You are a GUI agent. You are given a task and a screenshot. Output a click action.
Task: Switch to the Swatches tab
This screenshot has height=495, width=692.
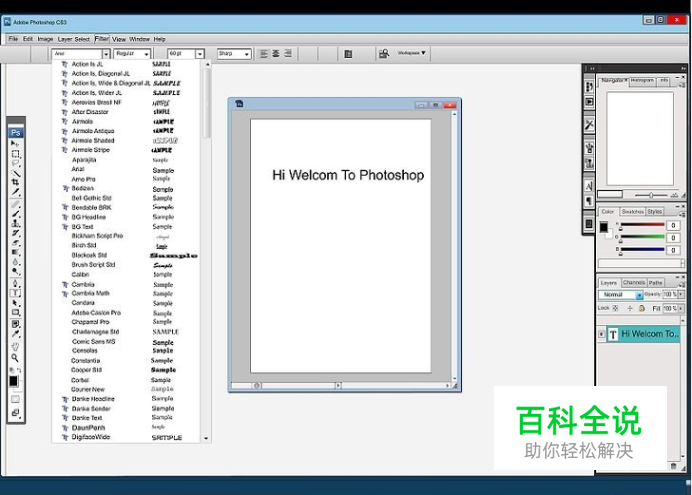[x=633, y=212]
